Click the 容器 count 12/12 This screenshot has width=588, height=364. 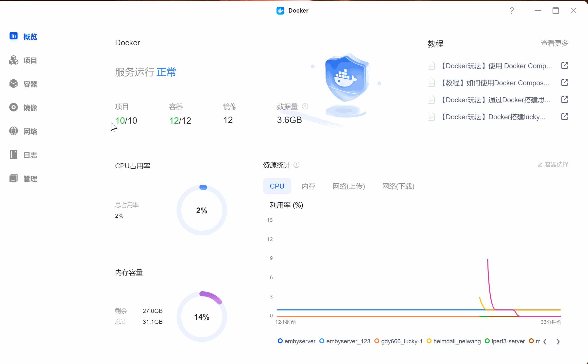(180, 121)
